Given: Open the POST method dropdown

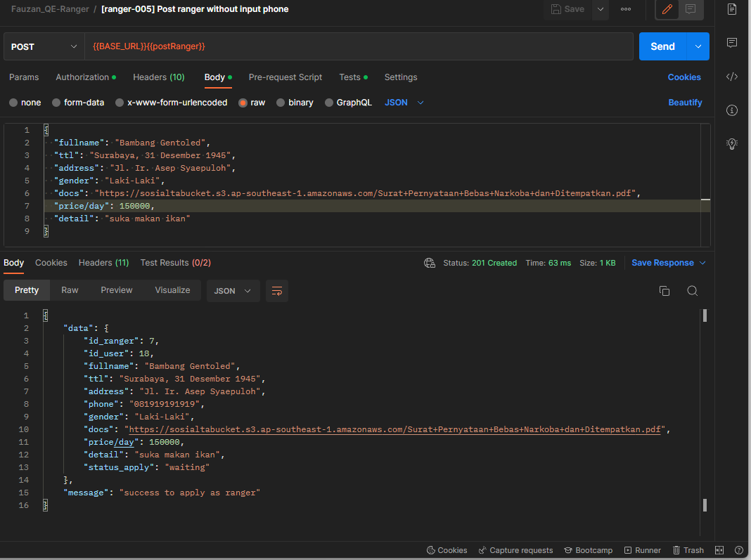Looking at the screenshot, I should click(x=42, y=46).
